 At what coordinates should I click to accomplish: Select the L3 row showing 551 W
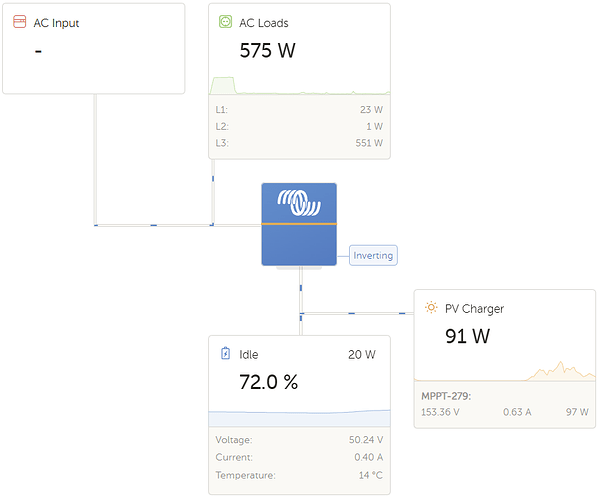click(299, 143)
